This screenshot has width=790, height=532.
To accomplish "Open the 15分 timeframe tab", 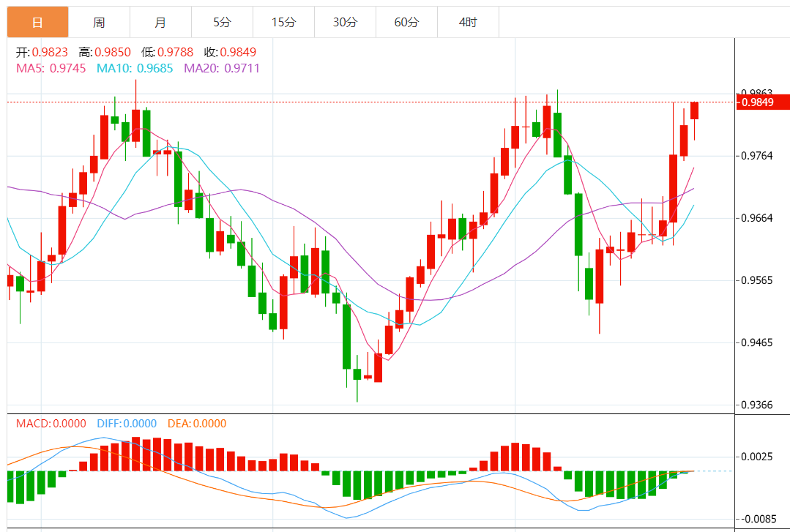I will click(x=283, y=22).
